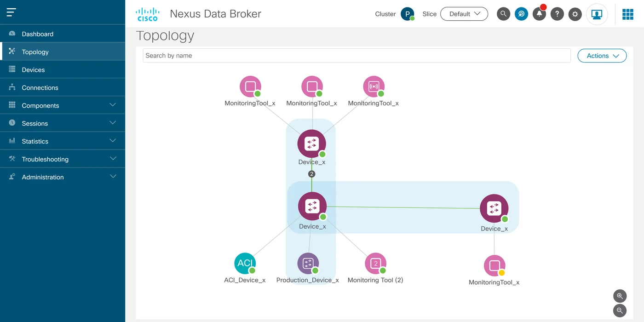Click the Troubleshooting tools icon

(x=12, y=159)
